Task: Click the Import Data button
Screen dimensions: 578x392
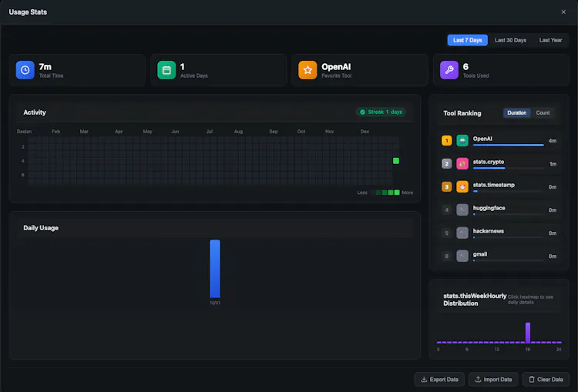Action: coord(493,379)
